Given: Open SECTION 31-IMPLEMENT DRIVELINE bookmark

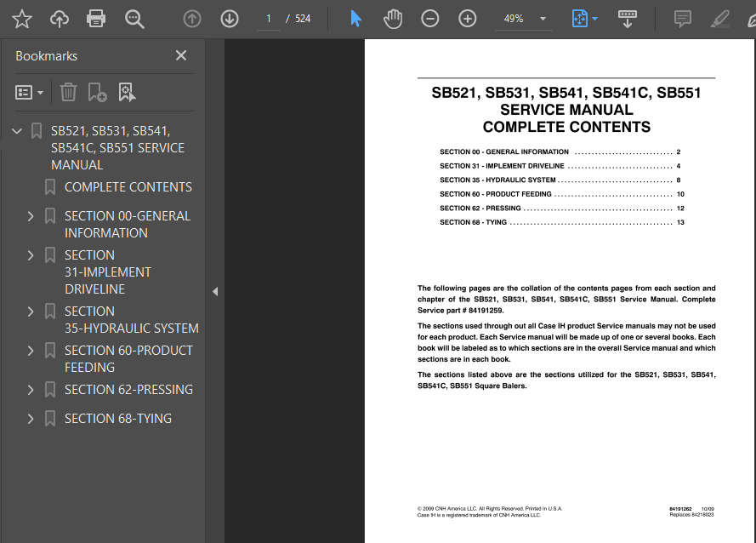Looking at the screenshot, I should click(108, 272).
